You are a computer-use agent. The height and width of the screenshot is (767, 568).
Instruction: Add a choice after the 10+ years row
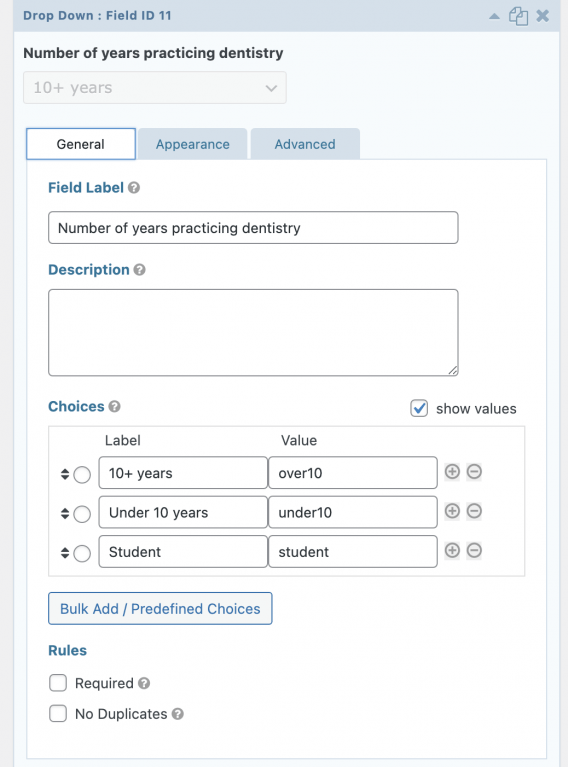[x=452, y=472]
